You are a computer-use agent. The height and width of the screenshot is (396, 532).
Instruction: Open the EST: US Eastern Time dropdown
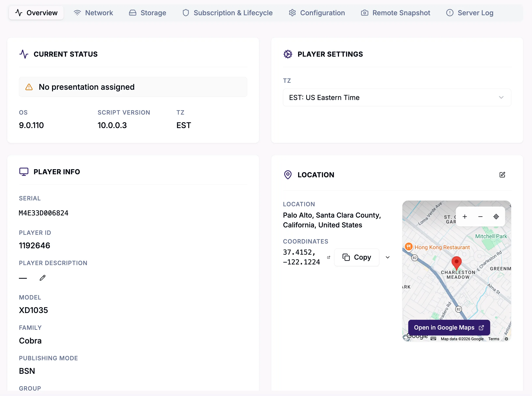[397, 98]
